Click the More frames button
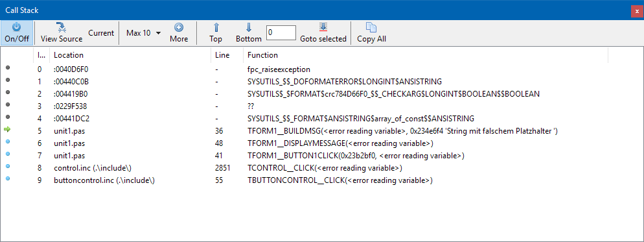 click(x=179, y=33)
